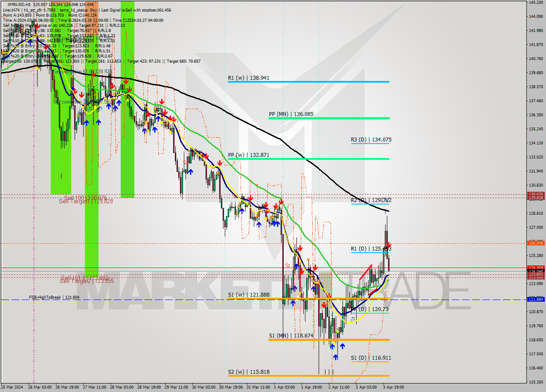The width and height of the screenshot is (546, 392).
Task: Click the 127.500 price axis value
Action: 537,228
